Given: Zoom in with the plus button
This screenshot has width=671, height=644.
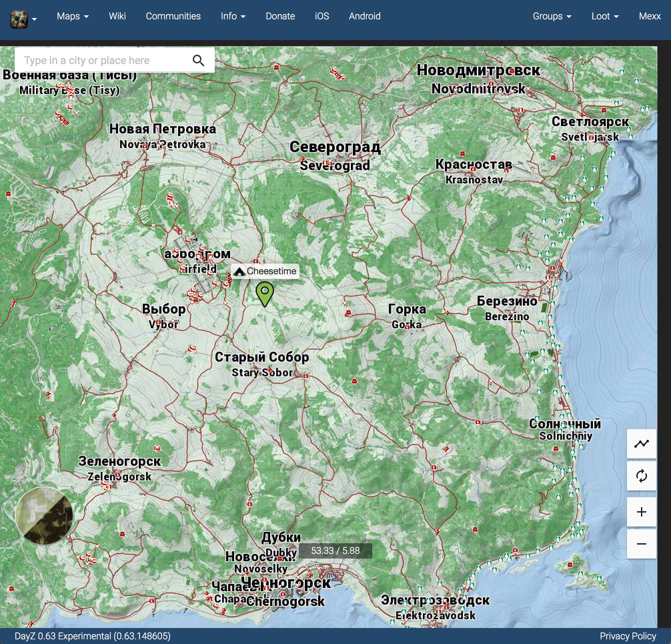Looking at the screenshot, I should 641,512.
